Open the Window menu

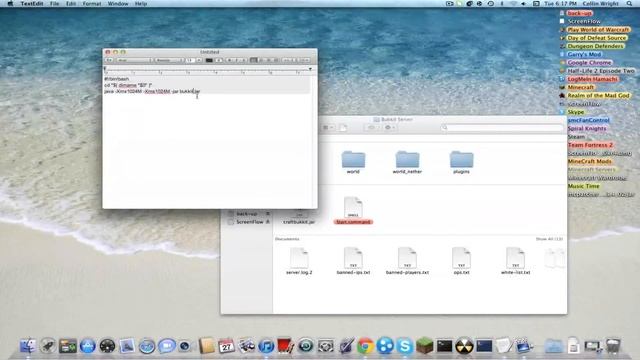[x=118, y=4]
